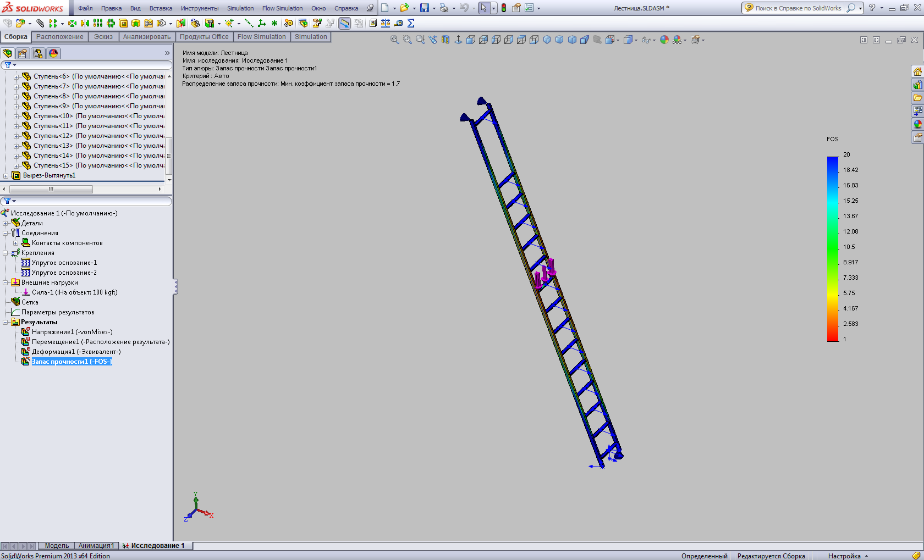Collapse the Крепления folder
The width and height of the screenshot is (924, 560).
coord(5,253)
